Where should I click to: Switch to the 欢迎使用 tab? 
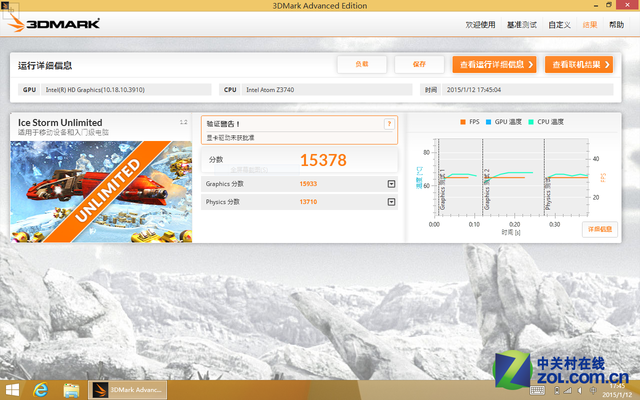pos(480,25)
